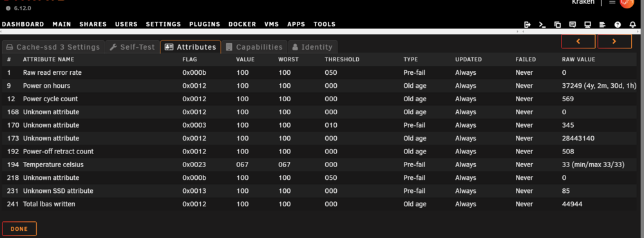
Task: Click the Raw Value column header
Action: click(x=578, y=59)
